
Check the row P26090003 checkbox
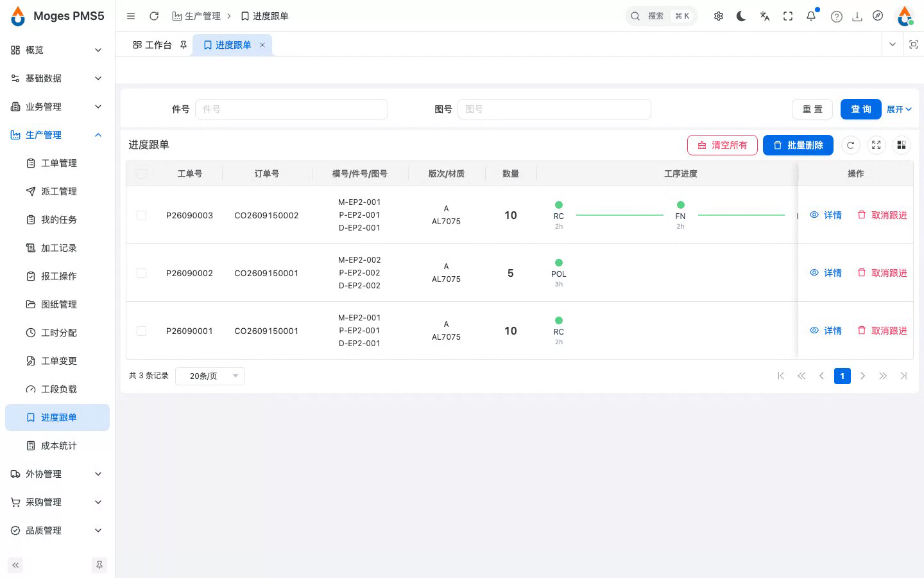[x=142, y=215]
